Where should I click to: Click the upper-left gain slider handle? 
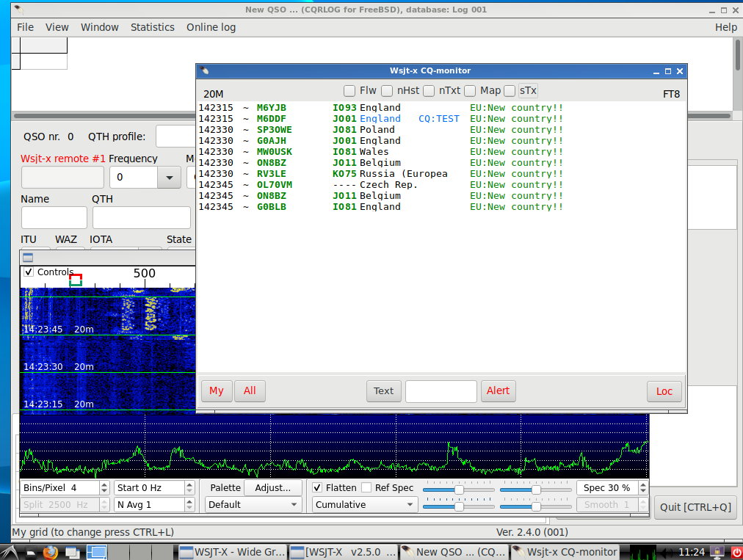pyautogui.click(x=459, y=490)
